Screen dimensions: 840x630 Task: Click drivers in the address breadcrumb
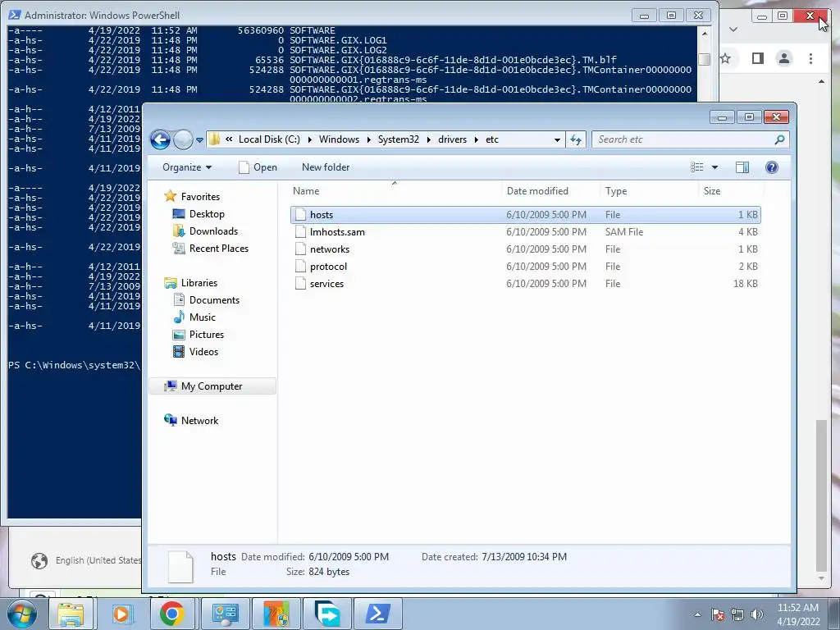tap(453, 139)
